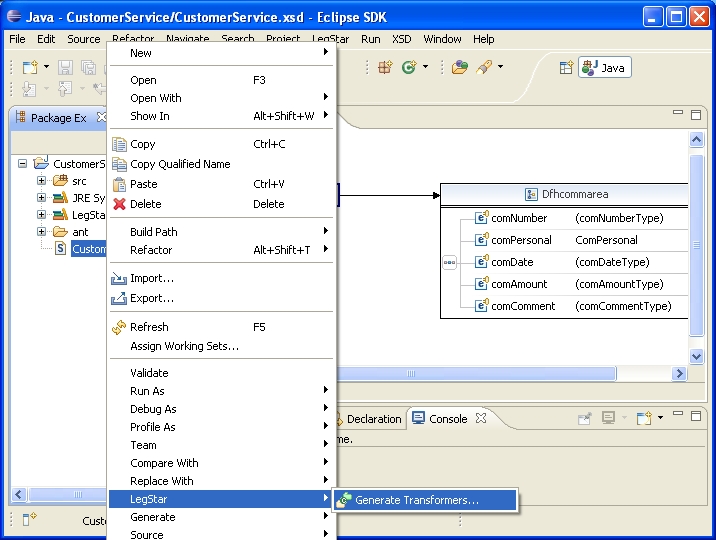Click the comComment element icon
The image size is (716, 540).
pos(481,305)
